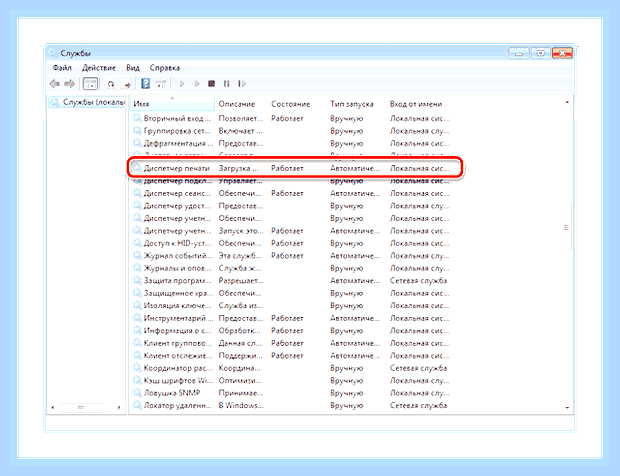
Task: Click the gear icon of Локатор удаленн...
Action: point(137,406)
